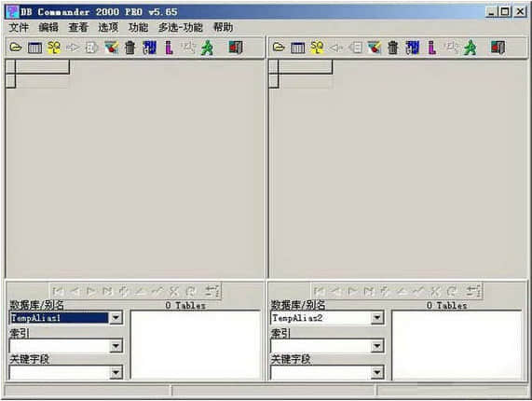Go to first record in TempAlias2 navigator

[x=320, y=291]
